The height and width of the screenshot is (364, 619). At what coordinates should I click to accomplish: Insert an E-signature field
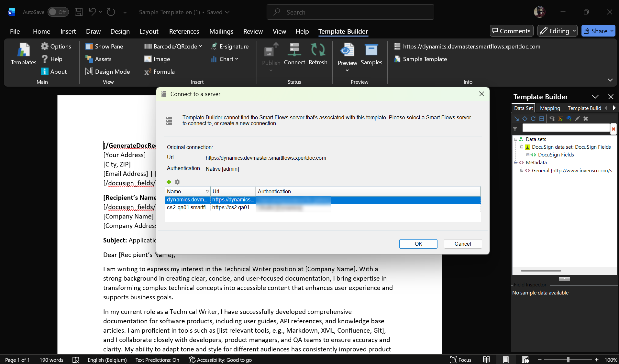229,46
